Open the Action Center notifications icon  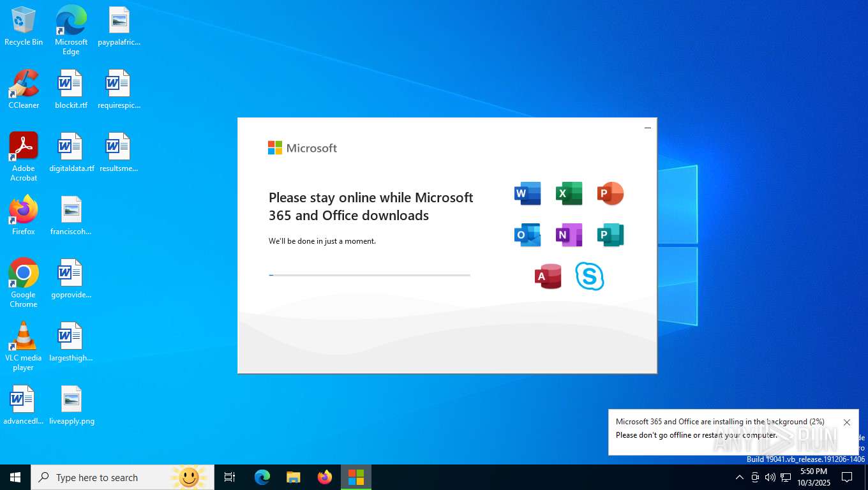click(847, 477)
